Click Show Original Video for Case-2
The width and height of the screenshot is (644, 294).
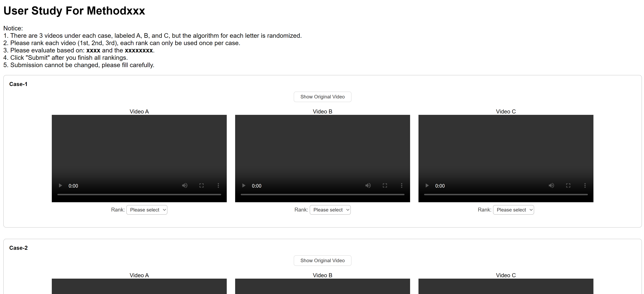(x=322, y=261)
